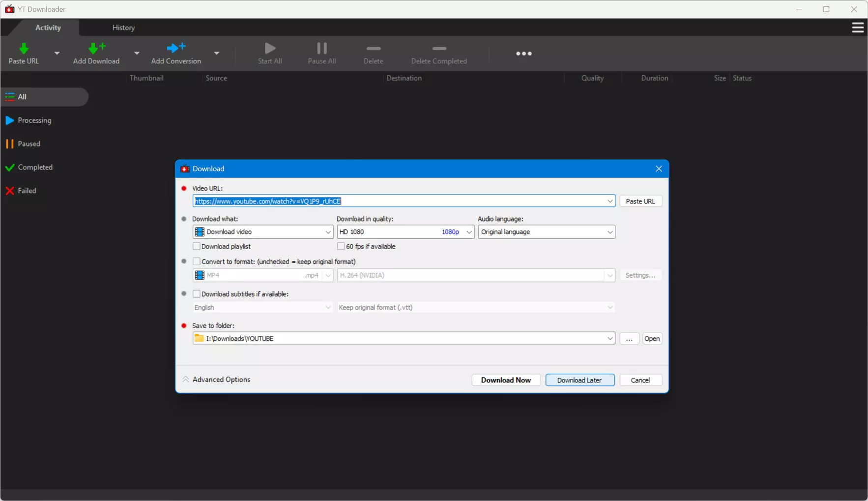Click the Download Now button
868x501 pixels.
coord(506,380)
